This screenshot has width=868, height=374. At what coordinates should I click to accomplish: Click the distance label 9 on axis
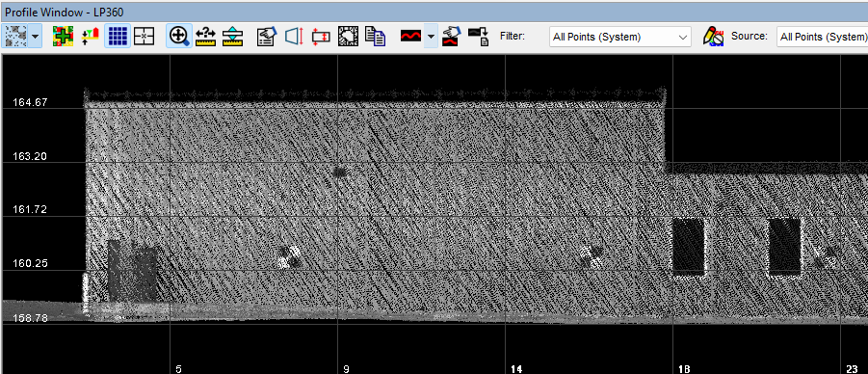click(x=347, y=368)
